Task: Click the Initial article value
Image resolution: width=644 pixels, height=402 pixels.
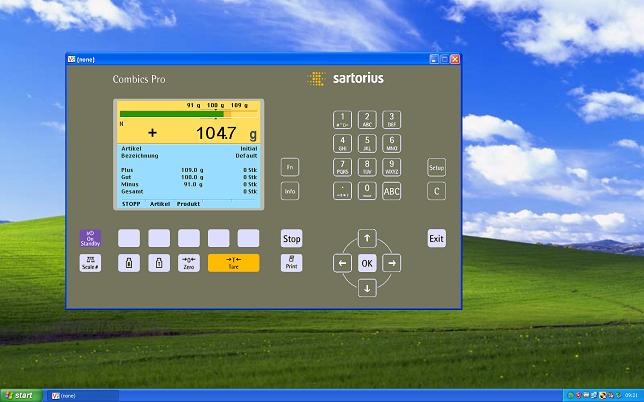Action: click(x=249, y=149)
